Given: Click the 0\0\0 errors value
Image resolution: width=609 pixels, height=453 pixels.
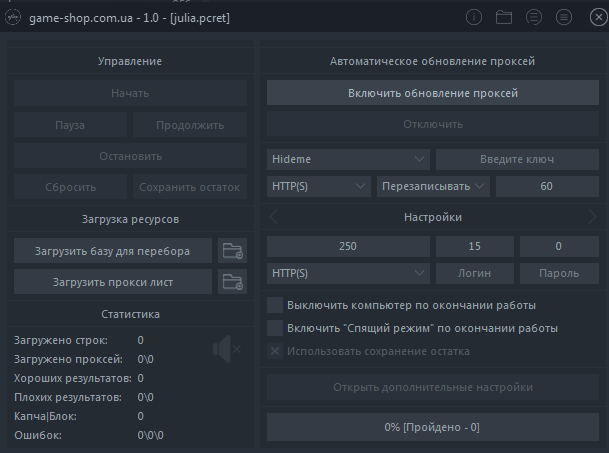Looking at the screenshot, I should 151,436.
